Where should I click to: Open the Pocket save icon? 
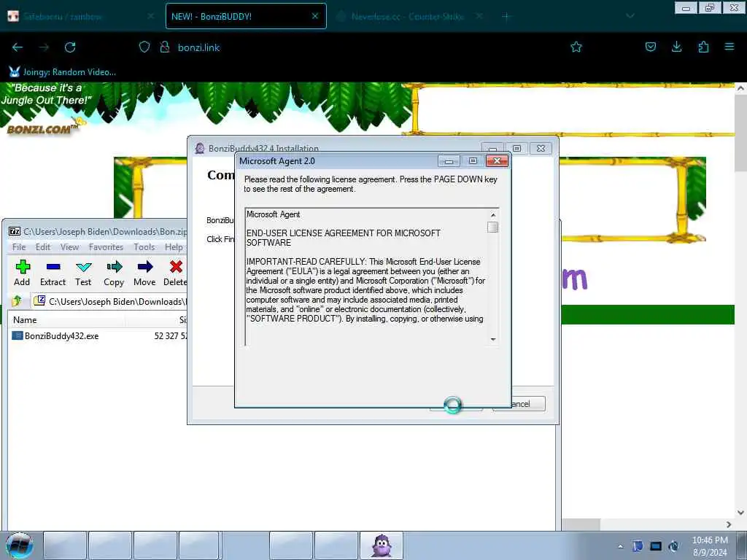click(x=650, y=47)
